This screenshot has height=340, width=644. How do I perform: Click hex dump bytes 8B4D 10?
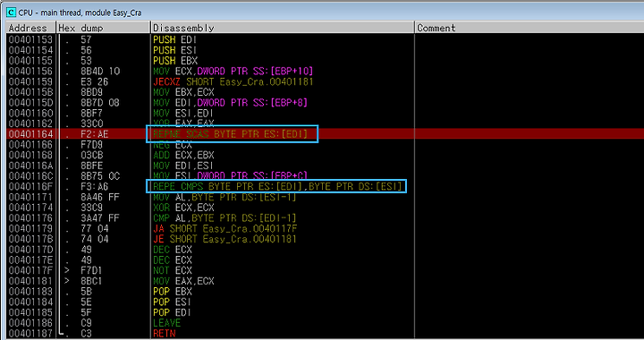pos(100,71)
